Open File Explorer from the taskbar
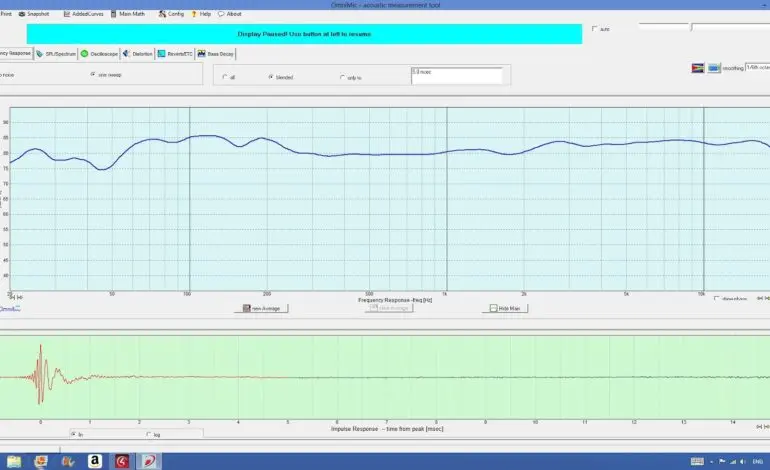This screenshot has width=770, height=470. [x=14, y=461]
